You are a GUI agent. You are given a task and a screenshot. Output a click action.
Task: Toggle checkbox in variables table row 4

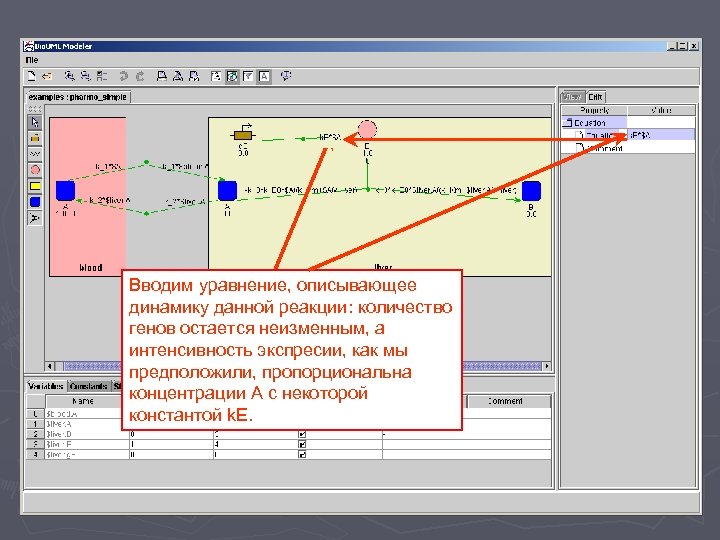[x=302, y=455]
